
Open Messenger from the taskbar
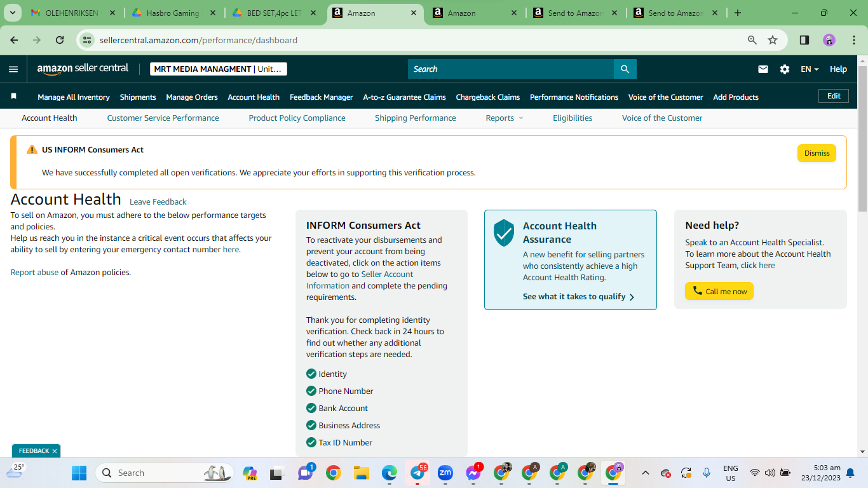tap(473, 473)
